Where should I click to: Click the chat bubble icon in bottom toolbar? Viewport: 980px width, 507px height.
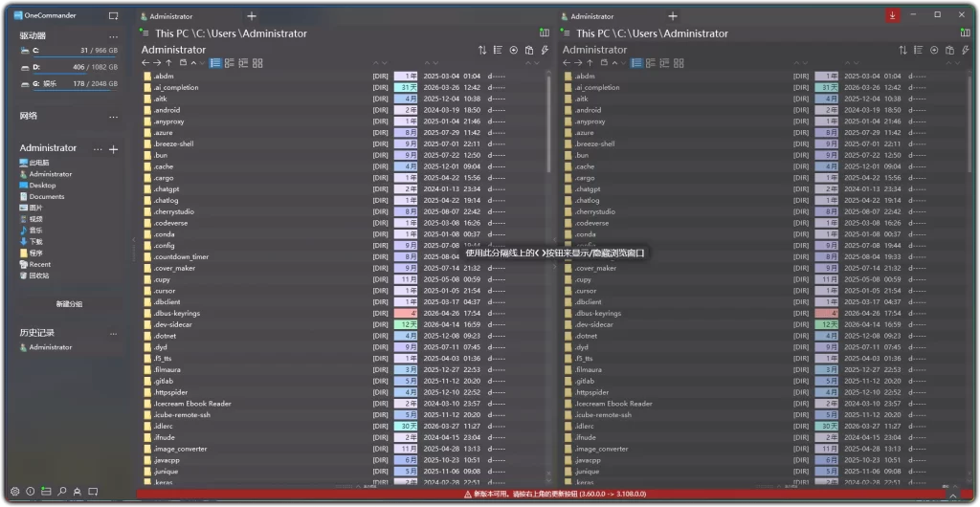coord(93,492)
